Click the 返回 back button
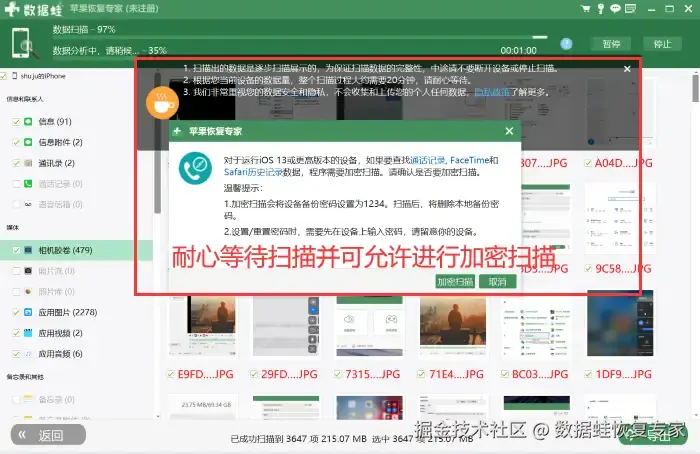Viewport: 700px width, 454px height. 48,435
